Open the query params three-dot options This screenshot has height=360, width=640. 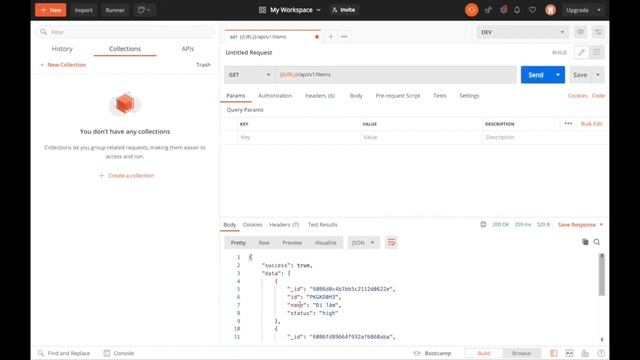pyautogui.click(x=568, y=124)
